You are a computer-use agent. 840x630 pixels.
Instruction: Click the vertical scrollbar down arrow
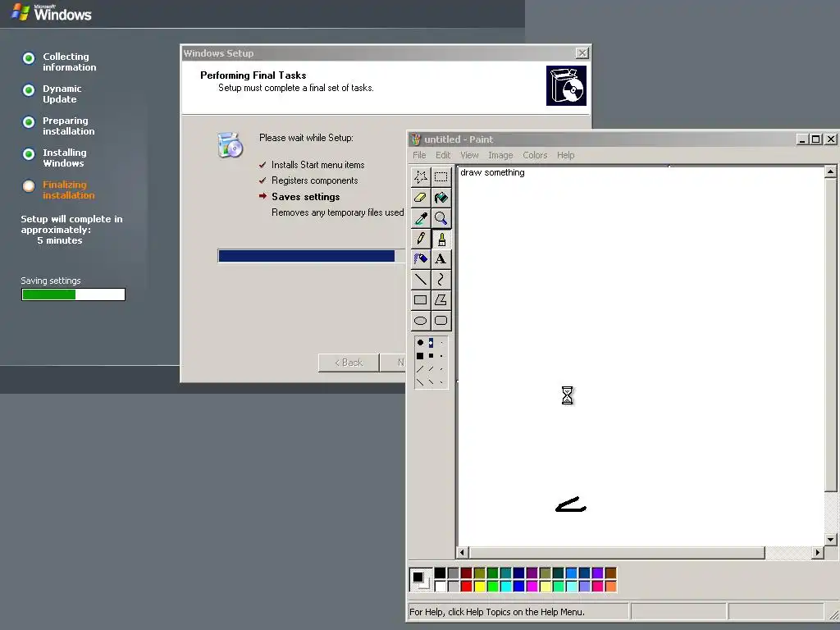click(x=830, y=540)
